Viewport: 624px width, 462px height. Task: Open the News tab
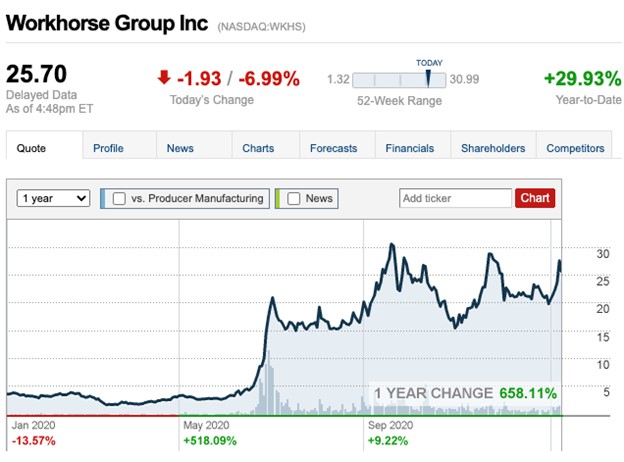point(180,148)
